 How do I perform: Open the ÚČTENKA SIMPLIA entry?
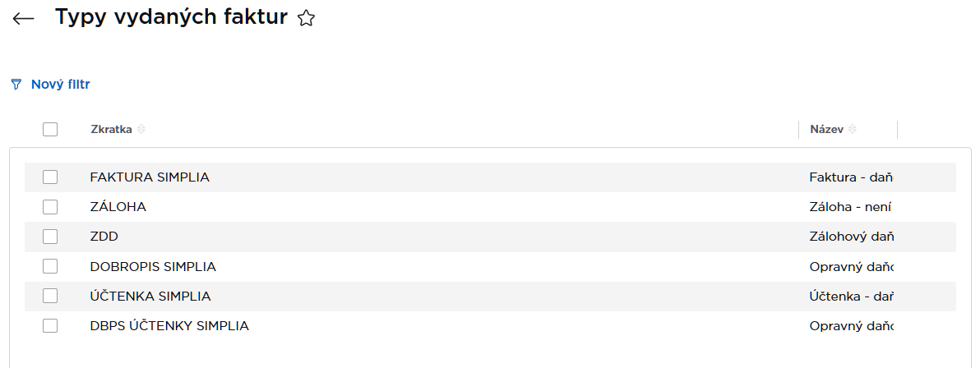tap(150, 296)
